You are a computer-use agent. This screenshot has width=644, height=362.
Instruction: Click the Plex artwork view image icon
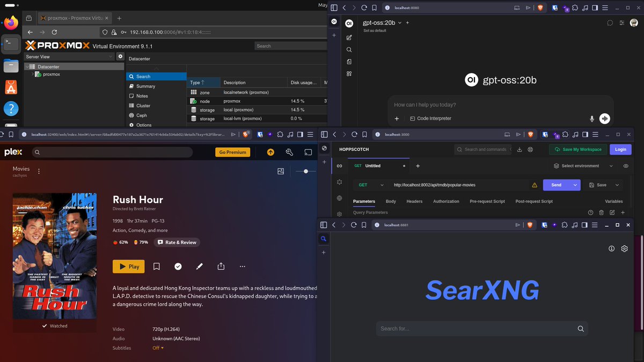(281, 171)
